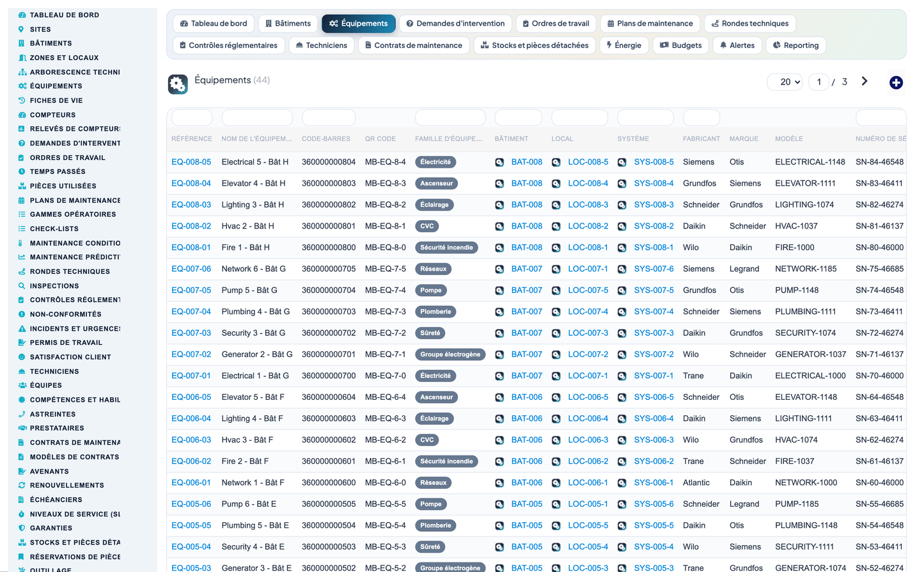This screenshot has height=572, width=924.
Task: Click the Équipes group icon
Action: coord(22,385)
